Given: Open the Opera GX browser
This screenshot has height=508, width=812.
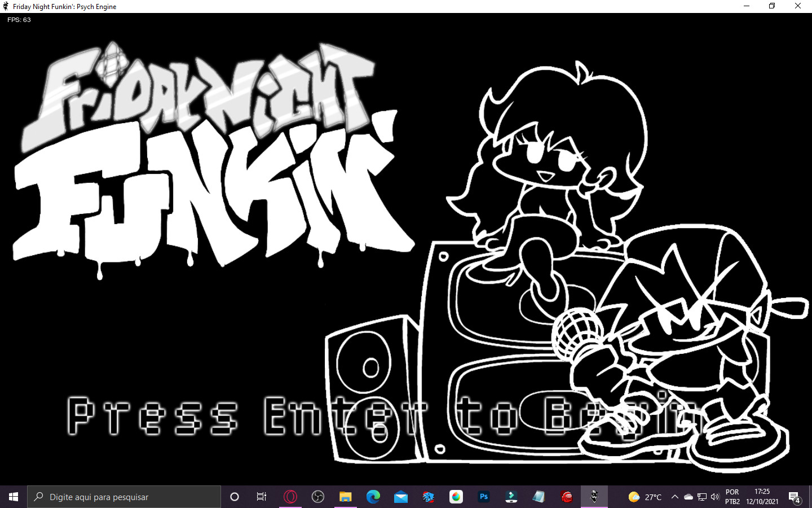Looking at the screenshot, I should tap(290, 497).
